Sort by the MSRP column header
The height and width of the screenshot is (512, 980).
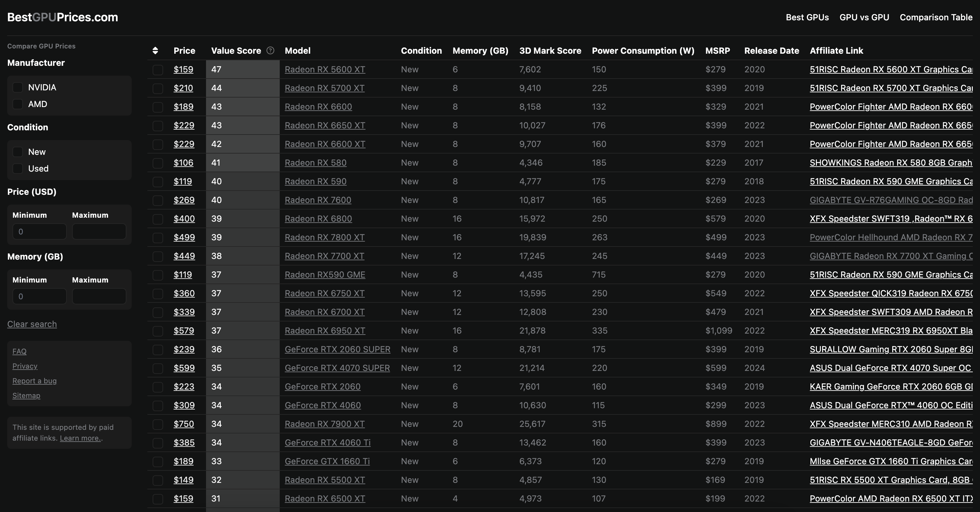718,50
